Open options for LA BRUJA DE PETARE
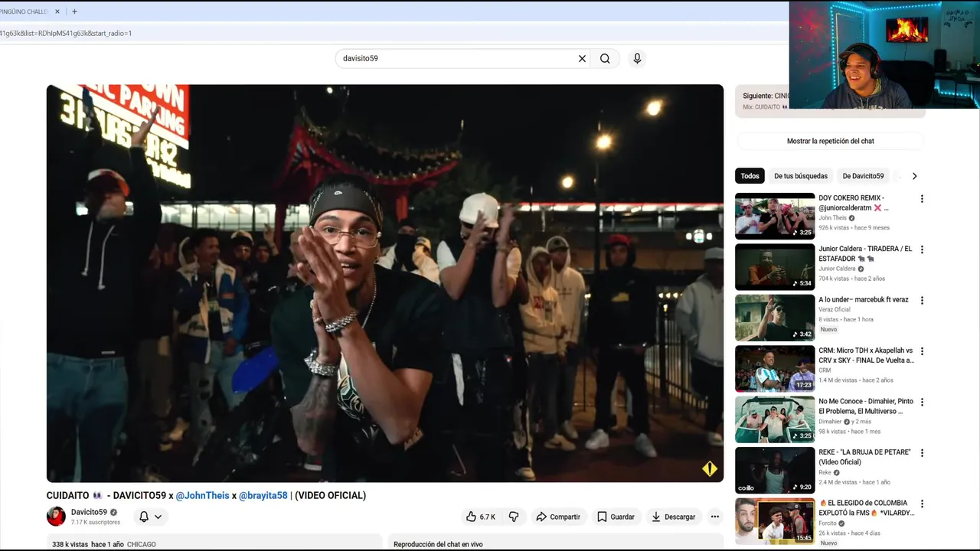Screen dimensions: 980x551 (922, 453)
